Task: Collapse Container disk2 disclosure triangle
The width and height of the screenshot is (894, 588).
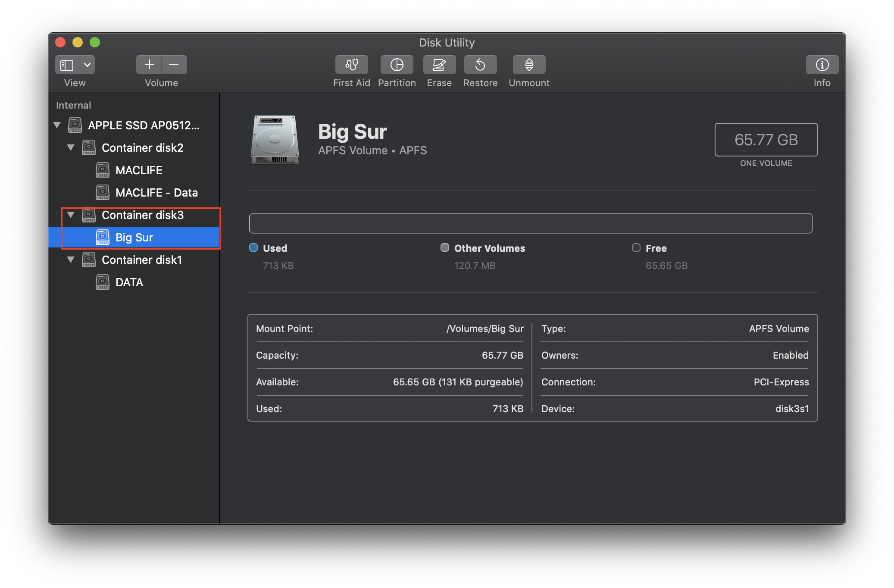Action: click(x=71, y=147)
